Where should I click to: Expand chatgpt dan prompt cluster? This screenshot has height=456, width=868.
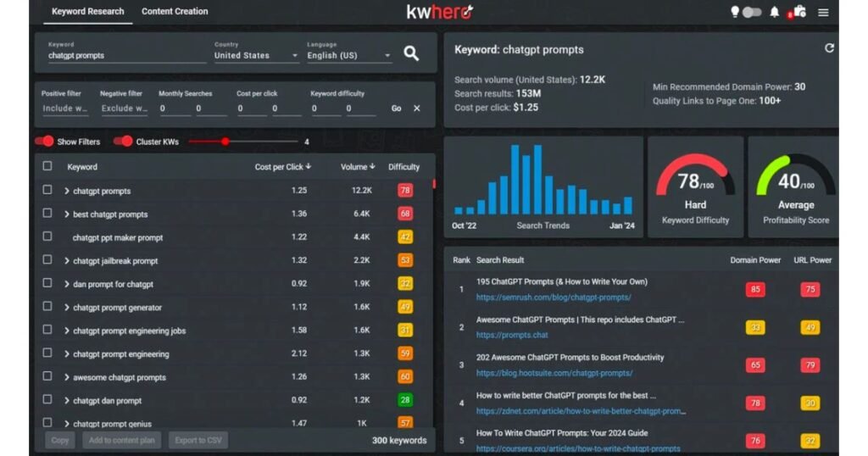point(66,400)
